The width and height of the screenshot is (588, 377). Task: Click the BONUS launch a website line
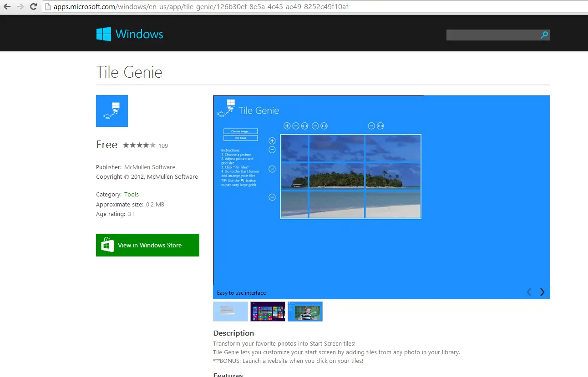(288, 361)
